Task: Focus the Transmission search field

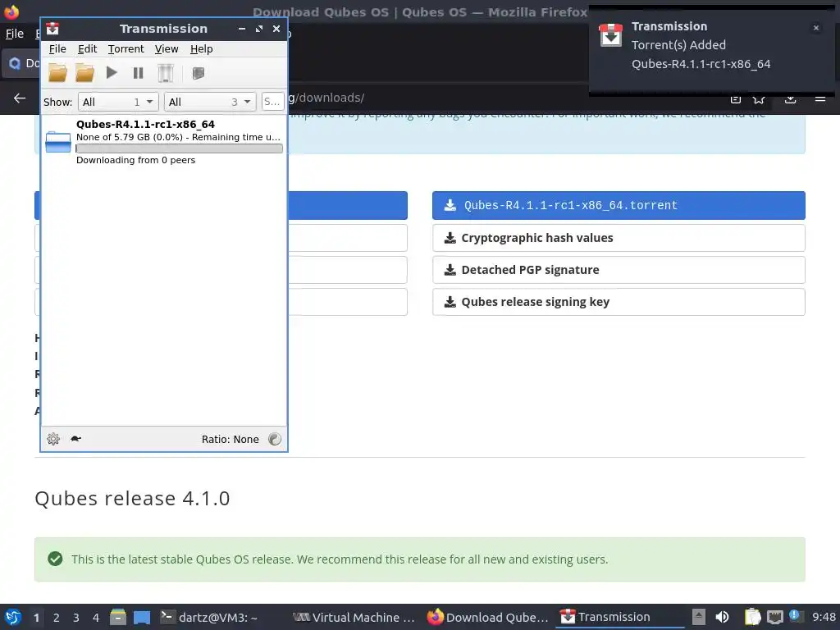Action: pyautogui.click(x=272, y=102)
